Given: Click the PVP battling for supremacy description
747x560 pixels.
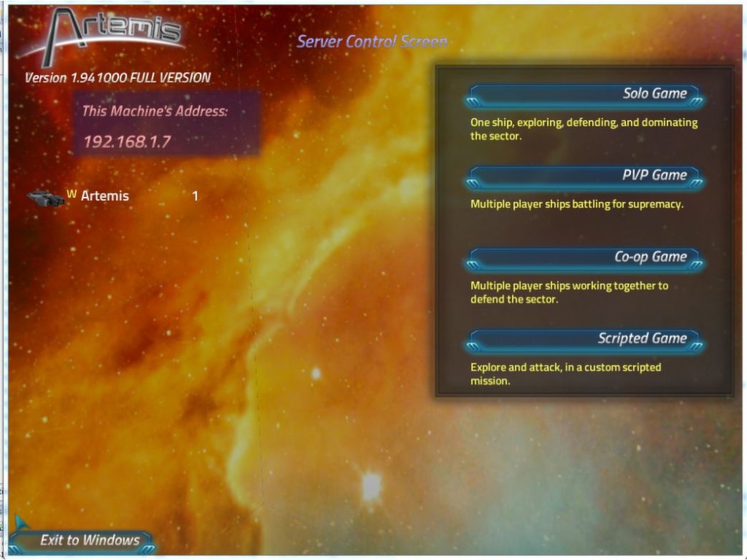Looking at the screenshot, I should click(576, 204).
